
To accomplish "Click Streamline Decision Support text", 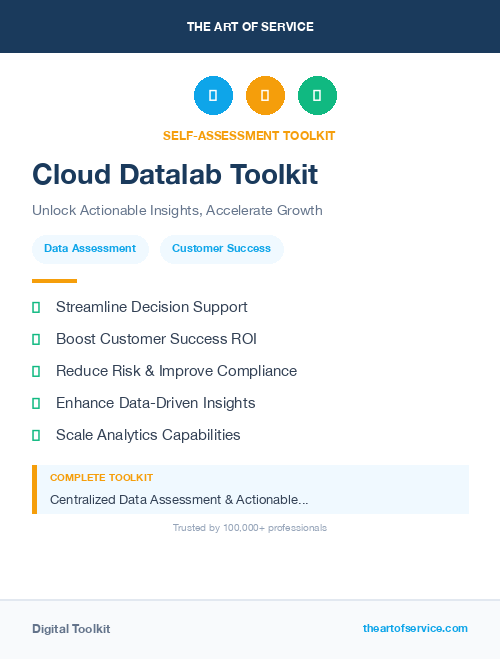I will (x=152, y=307).
